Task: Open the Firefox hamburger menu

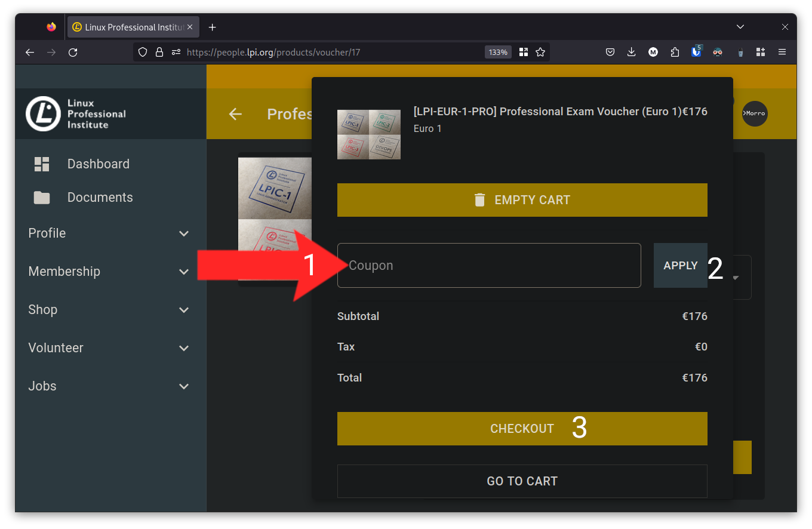Action: click(x=782, y=53)
